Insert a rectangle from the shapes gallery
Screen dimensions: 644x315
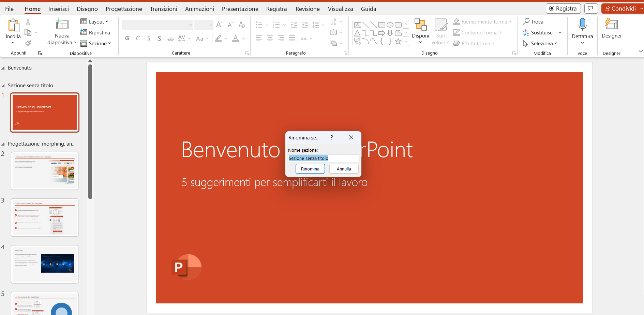point(381,25)
